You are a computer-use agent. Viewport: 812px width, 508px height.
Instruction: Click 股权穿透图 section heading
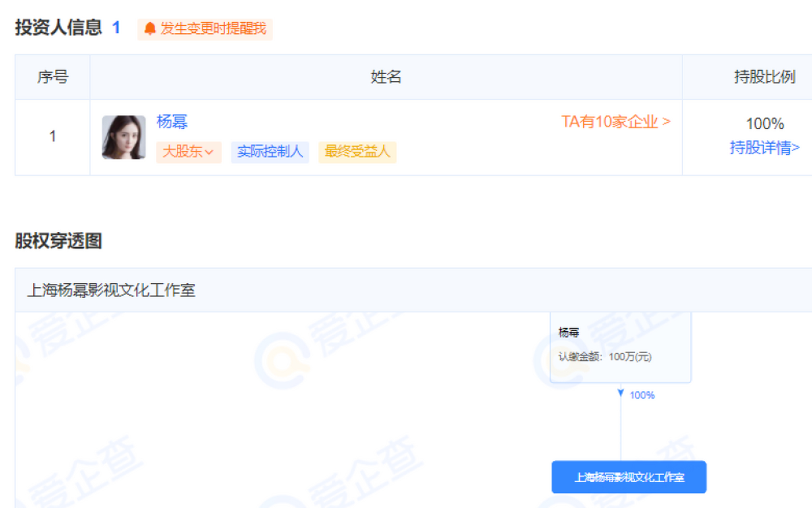click(x=58, y=241)
